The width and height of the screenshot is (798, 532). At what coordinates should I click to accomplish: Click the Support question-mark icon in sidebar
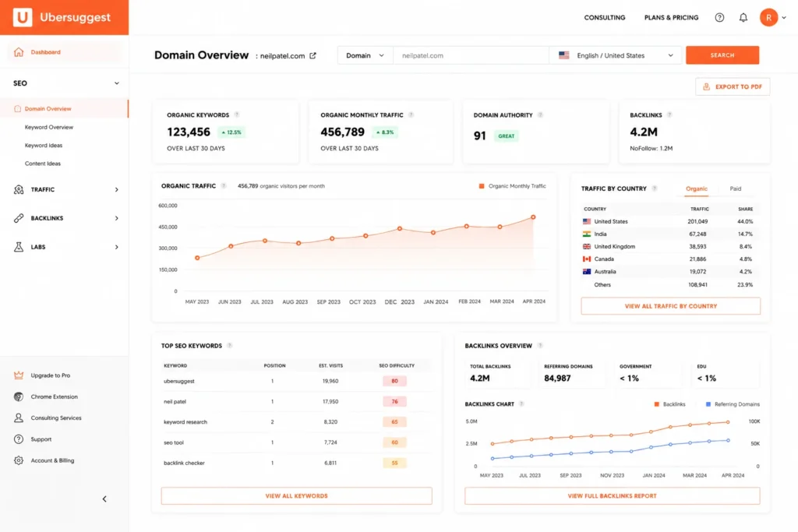[19, 439]
